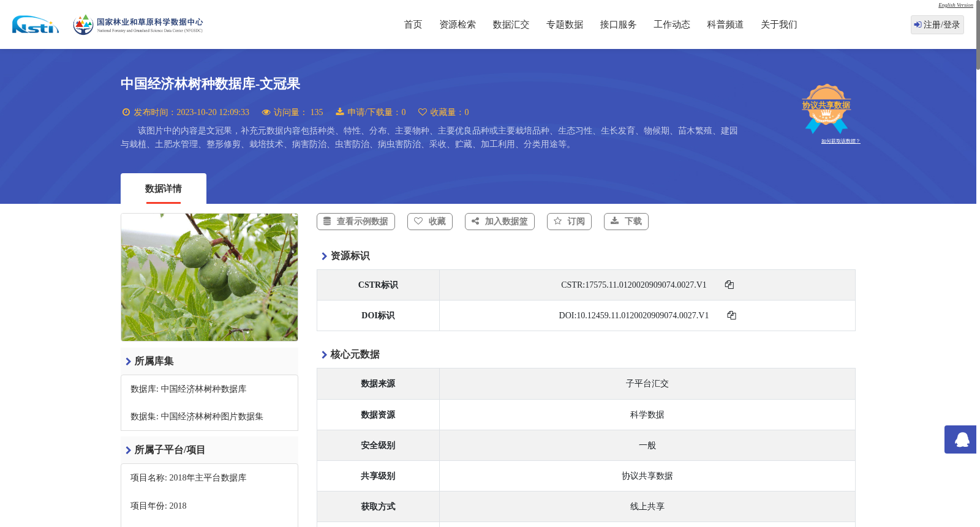980x527 pixels.
Task: Open the 工作动态 menu item
Action: click(672, 24)
